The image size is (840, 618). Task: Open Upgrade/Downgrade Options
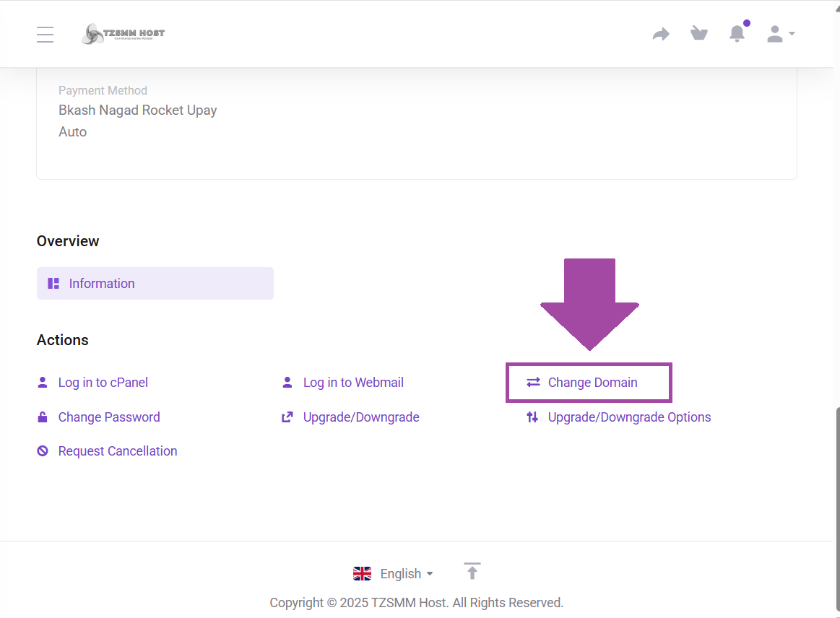(x=628, y=417)
